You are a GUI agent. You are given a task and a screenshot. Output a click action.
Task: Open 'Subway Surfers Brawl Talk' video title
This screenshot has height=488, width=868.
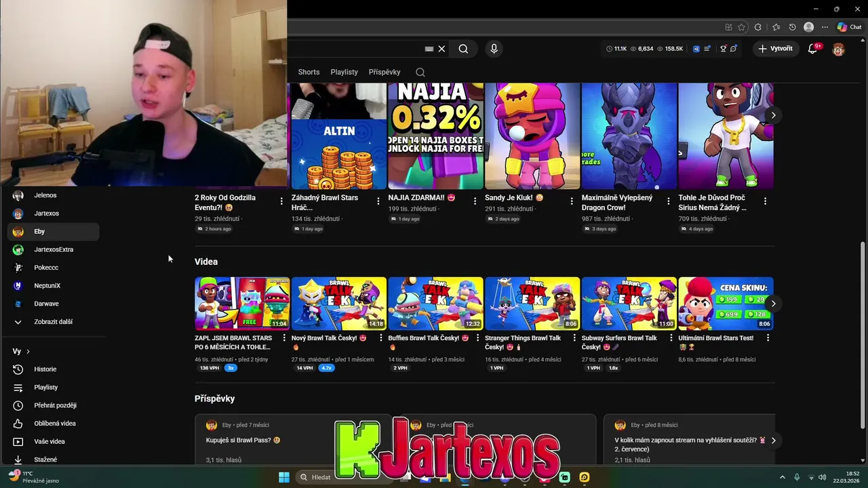pos(619,342)
